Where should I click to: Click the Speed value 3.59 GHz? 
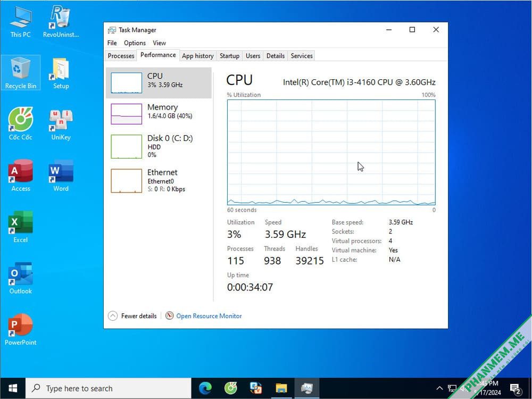click(285, 234)
